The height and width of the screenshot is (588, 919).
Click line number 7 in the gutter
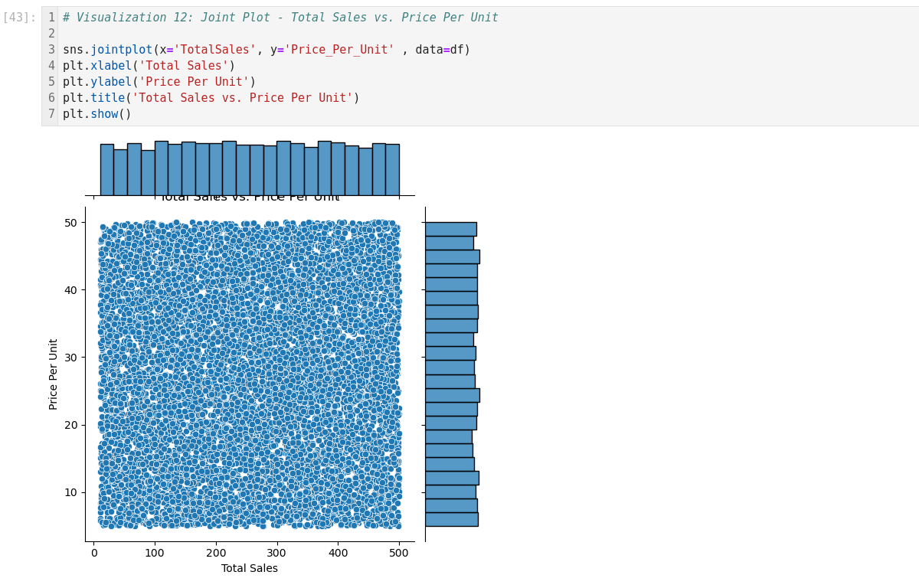point(51,114)
